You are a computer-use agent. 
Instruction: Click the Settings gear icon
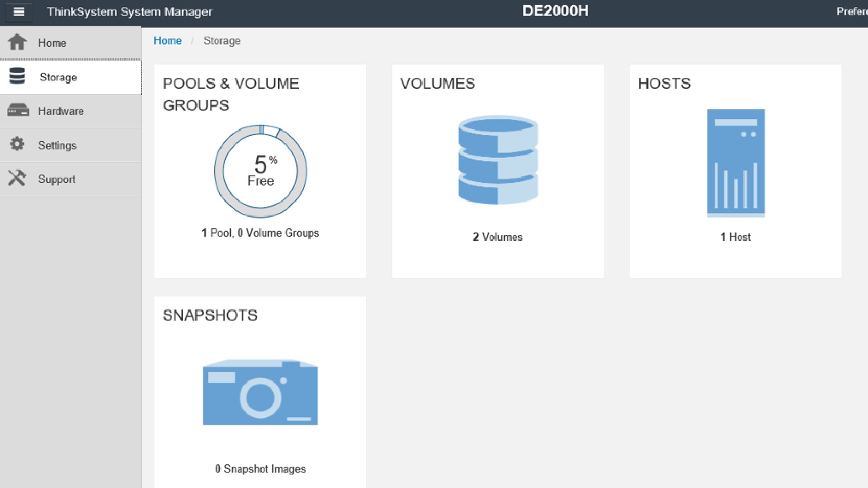click(17, 144)
